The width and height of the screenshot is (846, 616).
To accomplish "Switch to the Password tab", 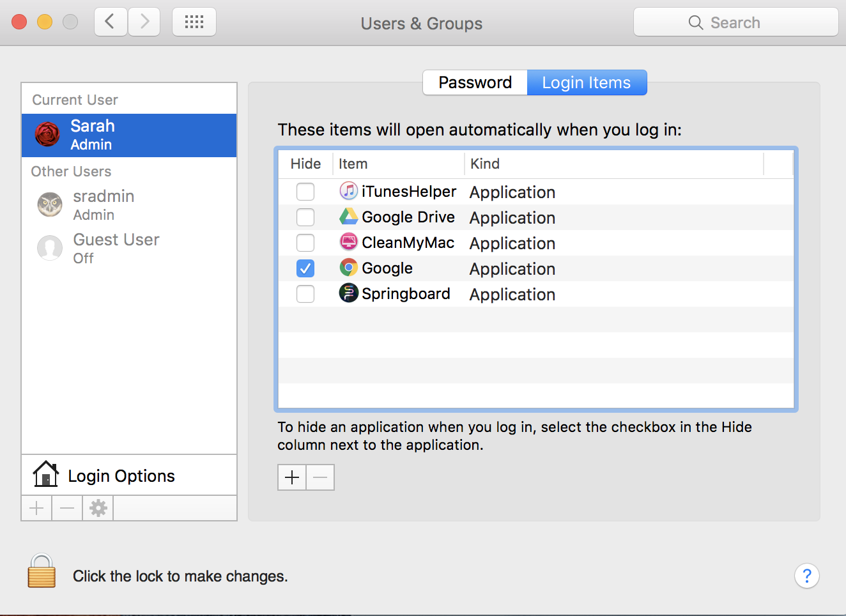I will pyautogui.click(x=475, y=82).
